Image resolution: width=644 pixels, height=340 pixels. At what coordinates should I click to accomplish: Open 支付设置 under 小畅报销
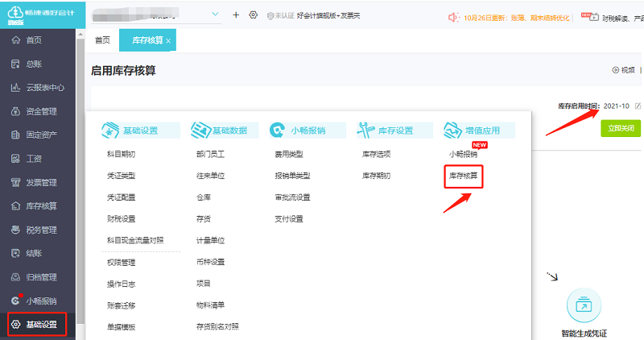[289, 218]
